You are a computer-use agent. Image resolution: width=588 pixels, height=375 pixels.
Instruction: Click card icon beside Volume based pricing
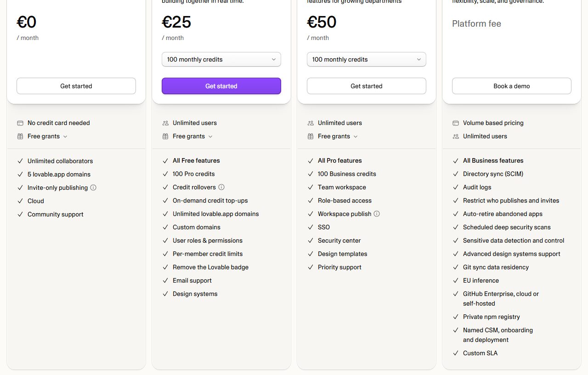coord(456,123)
